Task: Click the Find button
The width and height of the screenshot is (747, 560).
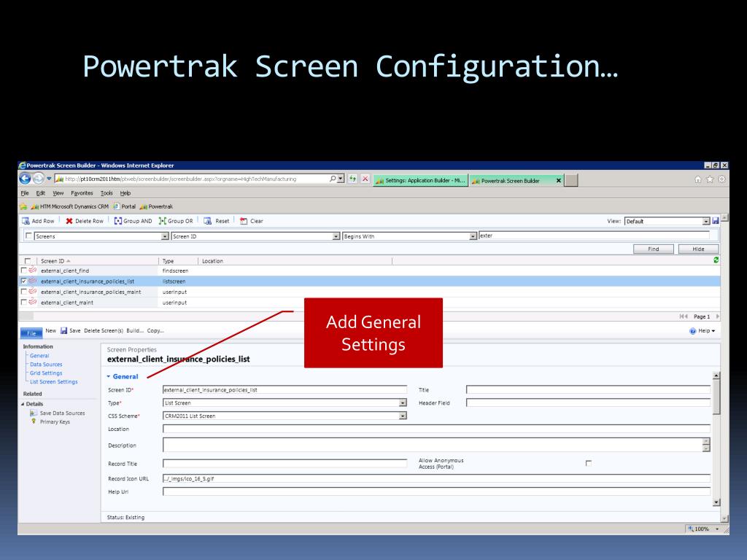Action: (653, 249)
